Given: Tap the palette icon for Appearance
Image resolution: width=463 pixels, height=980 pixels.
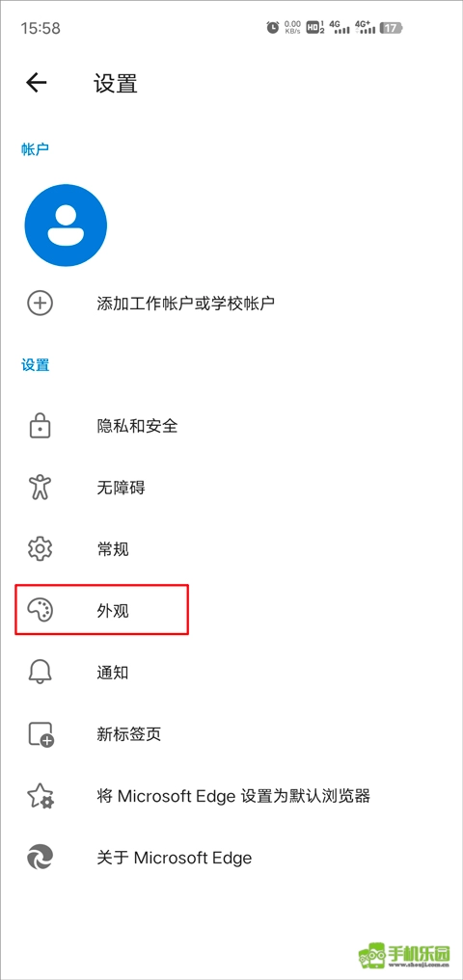Looking at the screenshot, I should 41,611.
